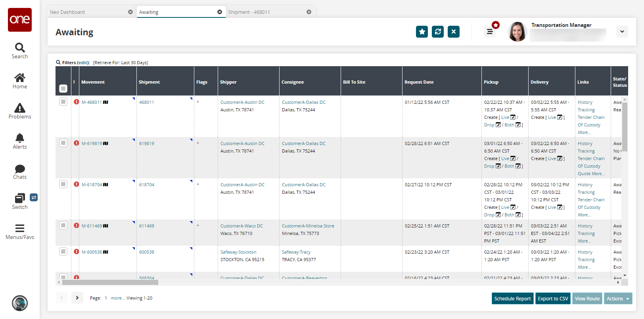Screen dimensions: 644x319
Task: Switch to the Shipment - 468011 tab
Action: pos(266,12)
